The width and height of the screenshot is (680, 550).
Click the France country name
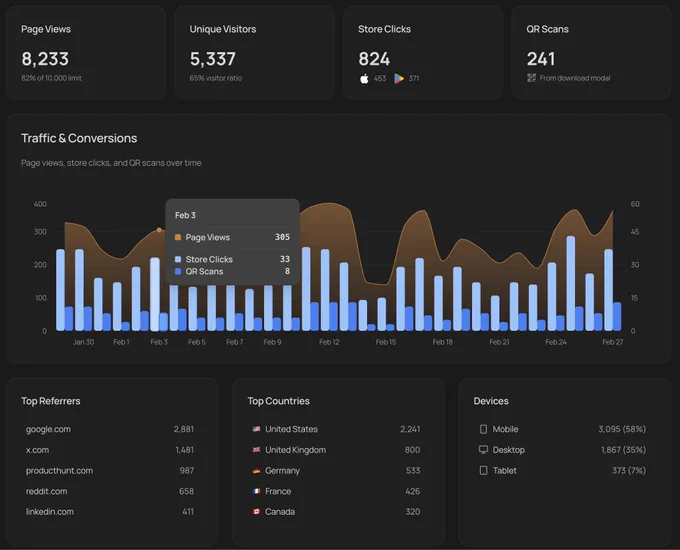[278, 491]
